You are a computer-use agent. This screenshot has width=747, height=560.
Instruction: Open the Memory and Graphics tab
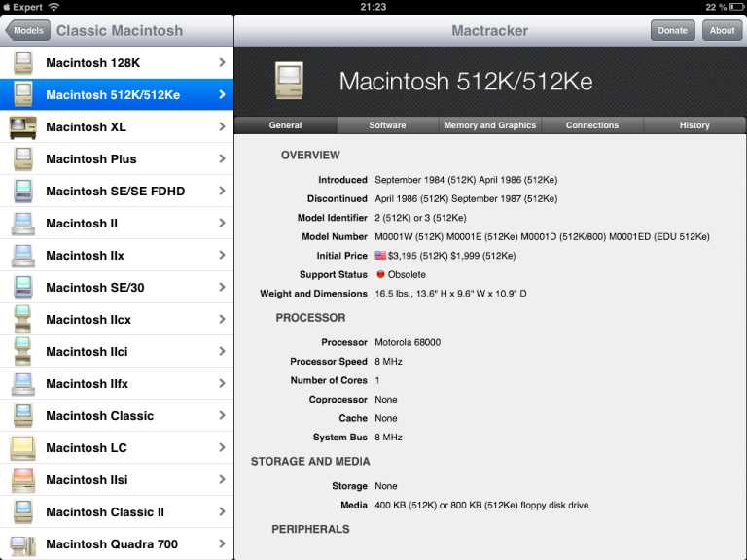click(490, 125)
